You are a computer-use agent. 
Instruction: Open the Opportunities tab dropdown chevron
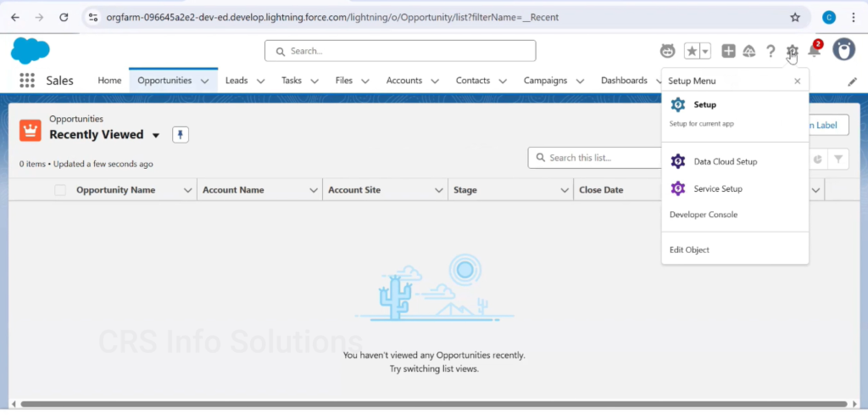pos(205,81)
